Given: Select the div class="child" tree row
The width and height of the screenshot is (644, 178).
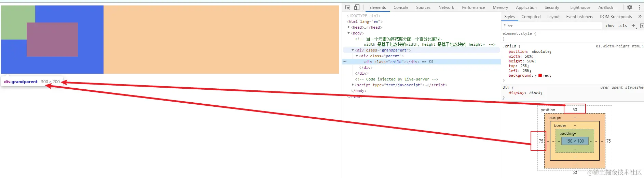Looking at the screenshot, I should 421,62.
